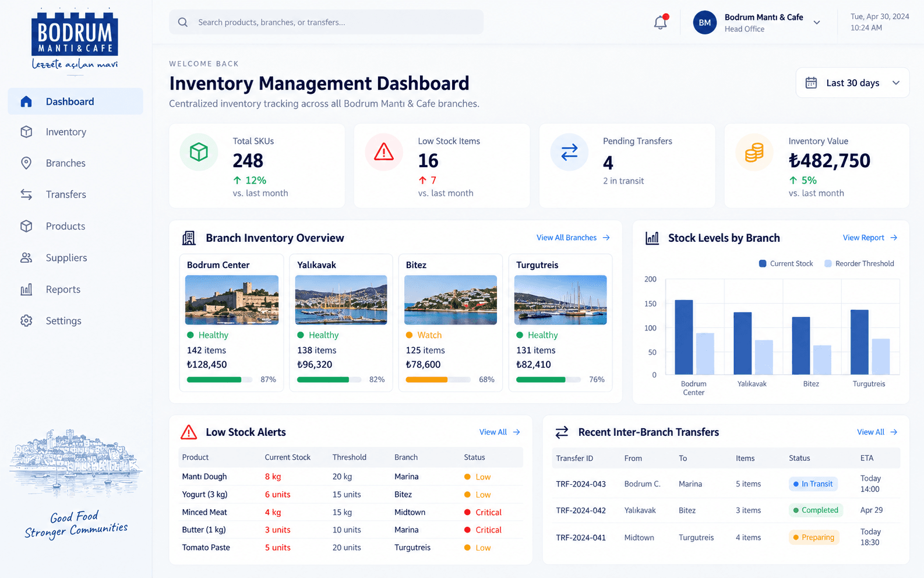The height and width of the screenshot is (578, 924).
Task: Click the Low Stock Items warning icon
Action: (x=384, y=152)
